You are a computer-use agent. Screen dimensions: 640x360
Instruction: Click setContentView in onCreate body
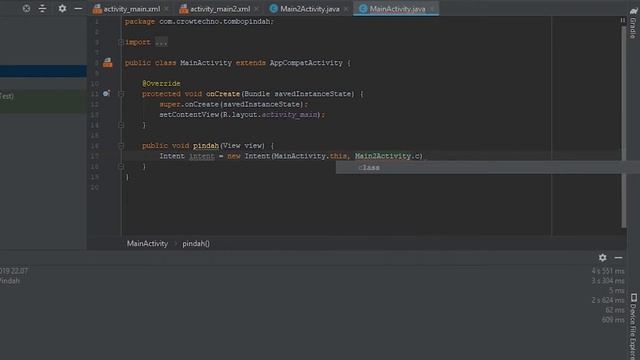click(x=189, y=115)
